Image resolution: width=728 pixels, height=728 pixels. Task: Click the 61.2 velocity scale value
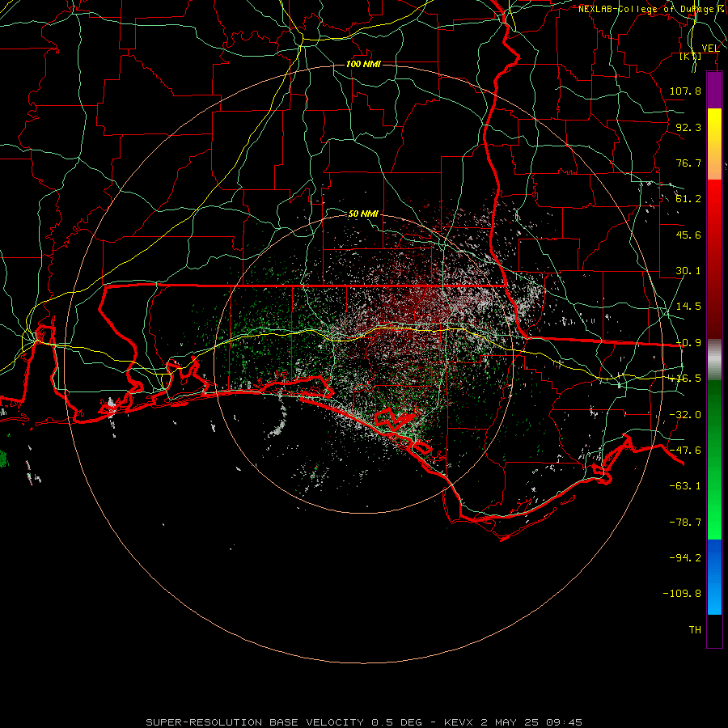coord(688,199)
